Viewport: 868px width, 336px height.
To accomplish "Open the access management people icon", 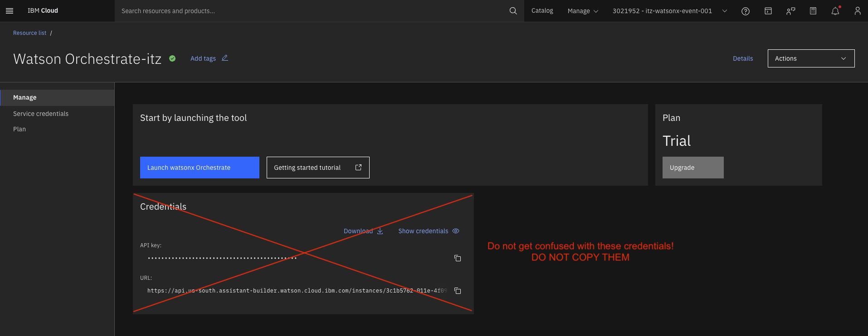I will [x=790, y=11].
